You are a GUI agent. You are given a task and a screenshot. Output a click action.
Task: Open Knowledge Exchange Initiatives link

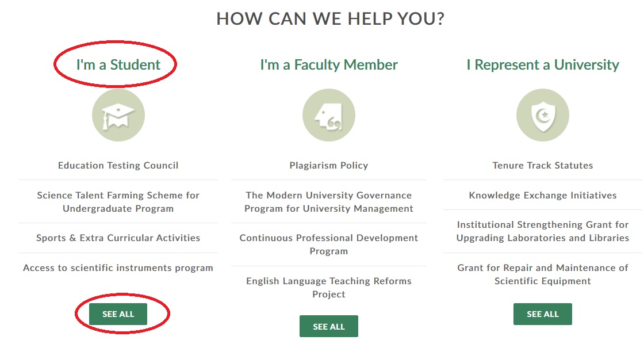[542, 195]
